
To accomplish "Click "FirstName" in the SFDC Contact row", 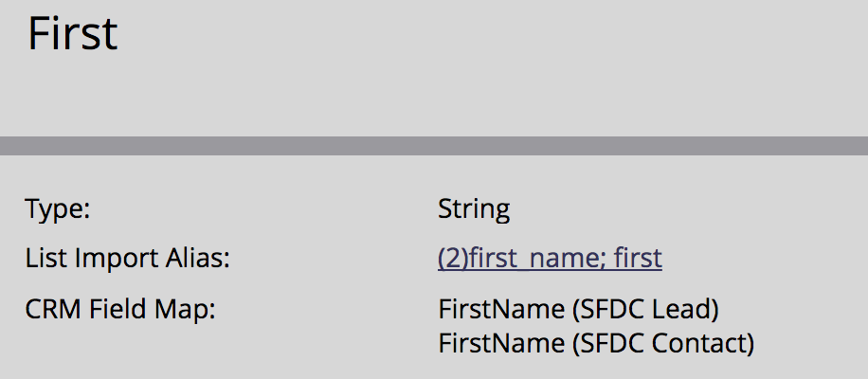I will pos(501,344).
